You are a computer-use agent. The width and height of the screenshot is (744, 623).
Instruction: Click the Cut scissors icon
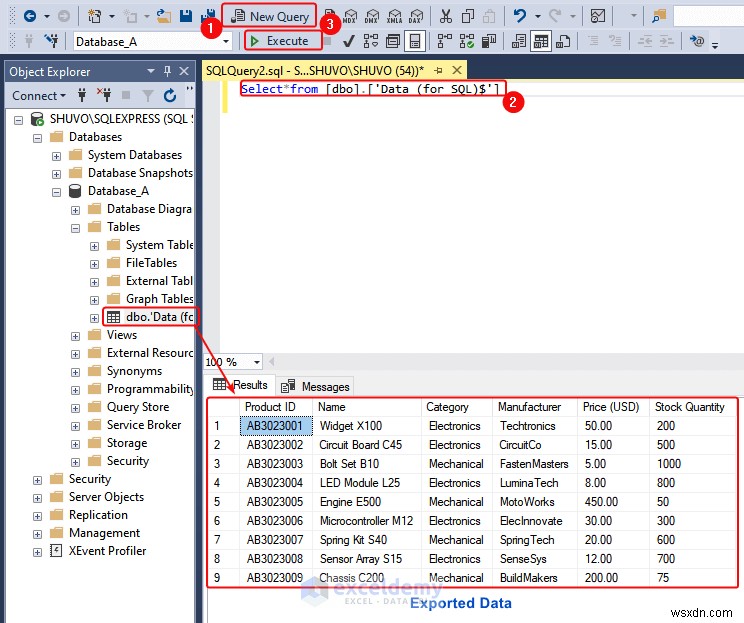(446, 17)
